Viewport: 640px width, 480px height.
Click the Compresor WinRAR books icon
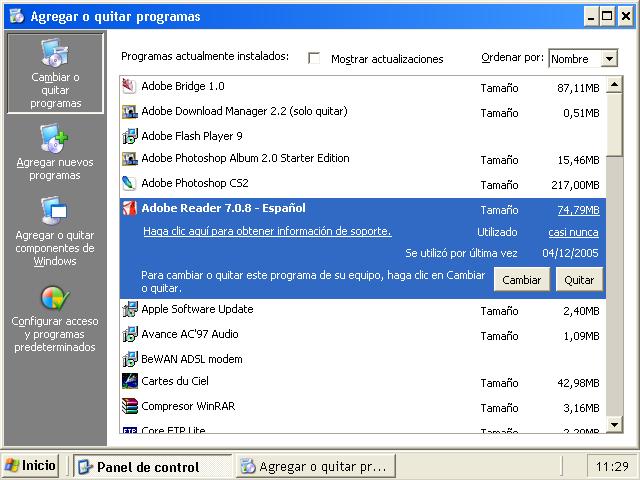click(129, 406)
